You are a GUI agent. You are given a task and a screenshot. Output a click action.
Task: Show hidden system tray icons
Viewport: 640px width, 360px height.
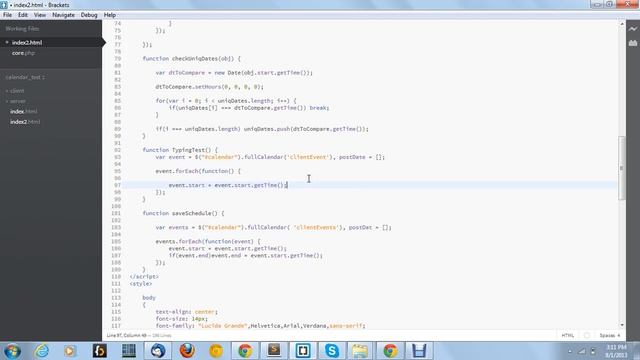(570, 351)
